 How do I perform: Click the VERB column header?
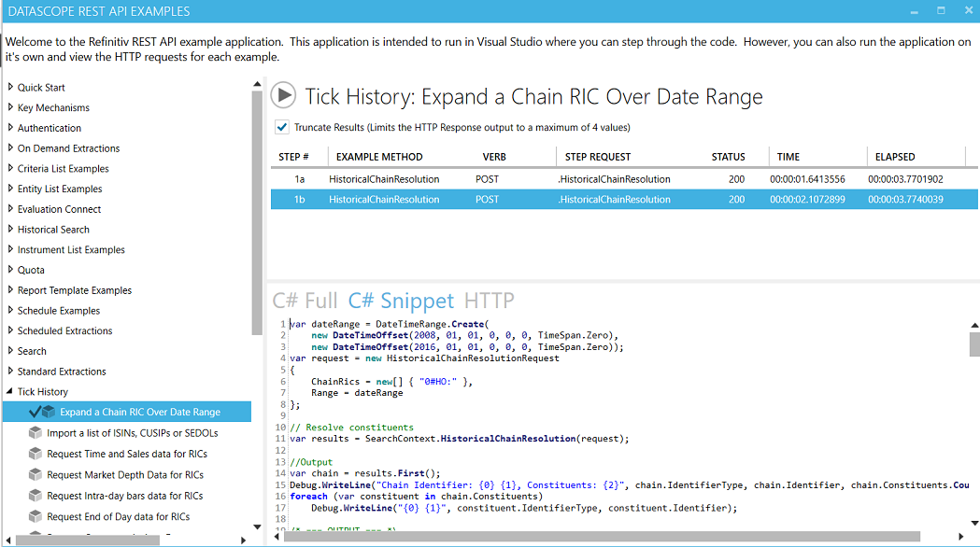[494, 157]
